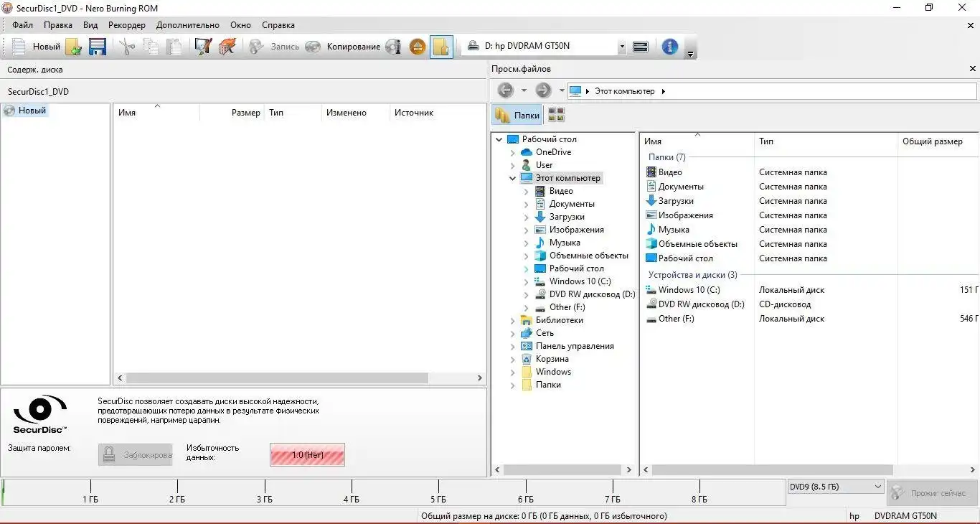
Task: Select User in the folder tree
Action: 544,165
